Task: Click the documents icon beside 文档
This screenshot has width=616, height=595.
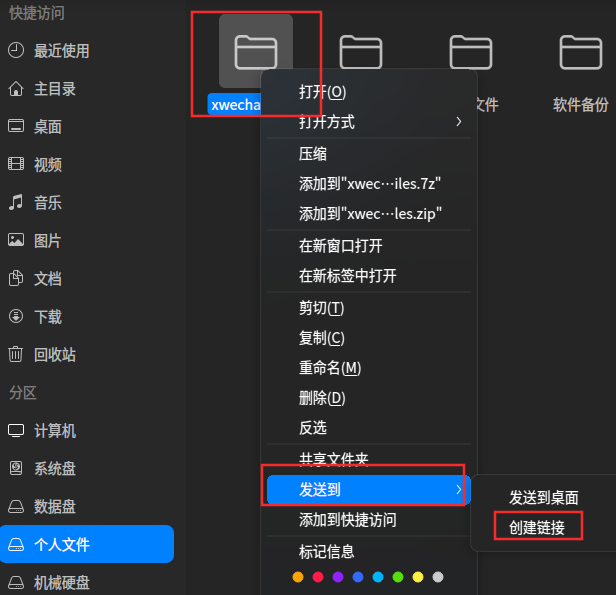Action: 16,278
